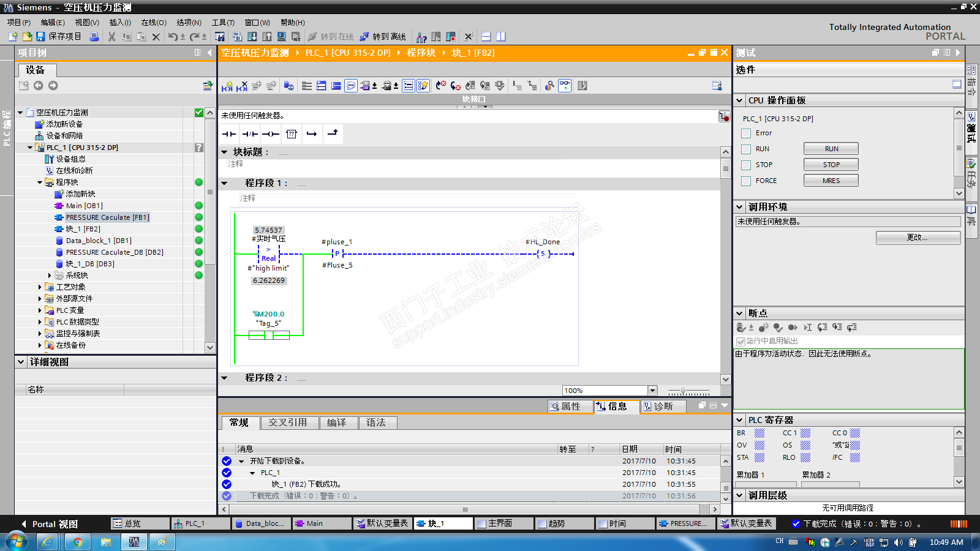Click the open branch icon
Viewport: 980px width, 551px height.
pos(312,133)
